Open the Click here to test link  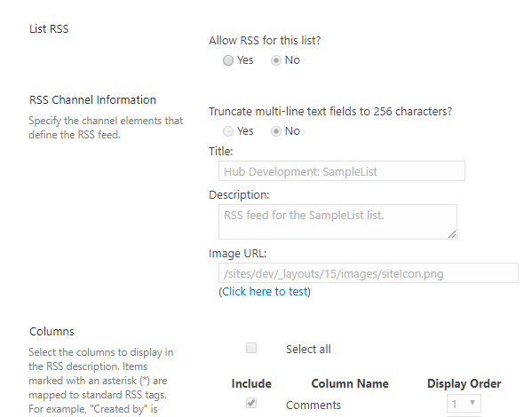tap(265, 292)
